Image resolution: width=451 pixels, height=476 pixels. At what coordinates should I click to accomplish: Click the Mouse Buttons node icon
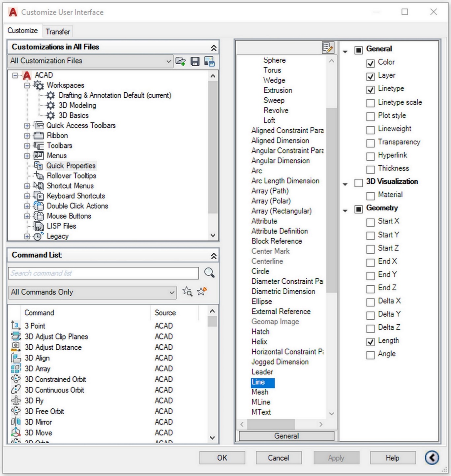point(39,216)
